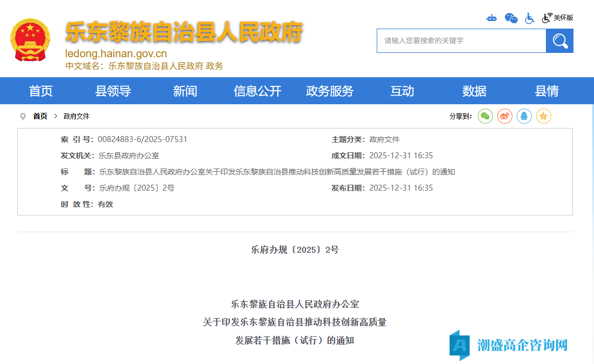The image size is (594, 364).
Task: Switch to 关怀版 accessible mode
Action: pyautogui.click(x=556, y=17)
